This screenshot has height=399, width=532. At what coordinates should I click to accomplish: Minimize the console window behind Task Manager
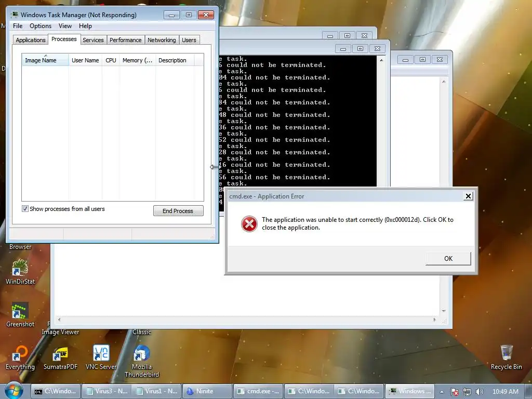pyautogui.click(x=343, y=49)
